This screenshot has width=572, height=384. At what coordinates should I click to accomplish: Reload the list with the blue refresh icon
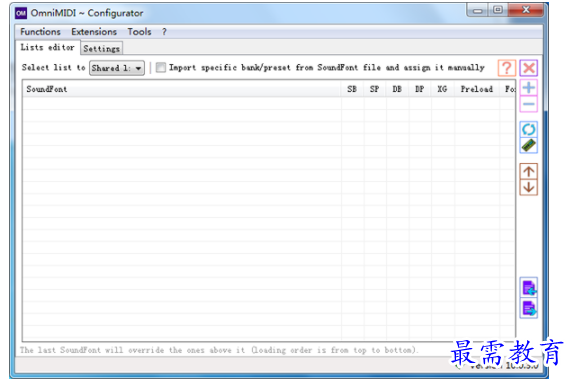tap(529, 129)
